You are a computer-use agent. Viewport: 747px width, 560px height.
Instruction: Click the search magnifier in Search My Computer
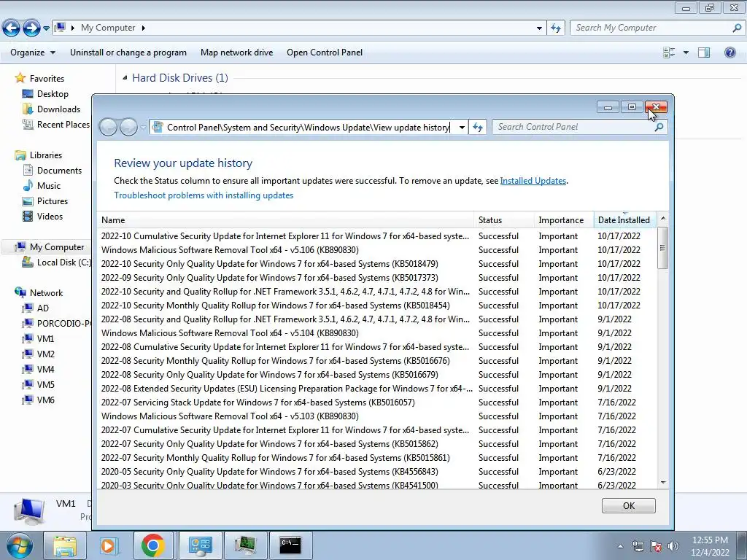(737, 28)
